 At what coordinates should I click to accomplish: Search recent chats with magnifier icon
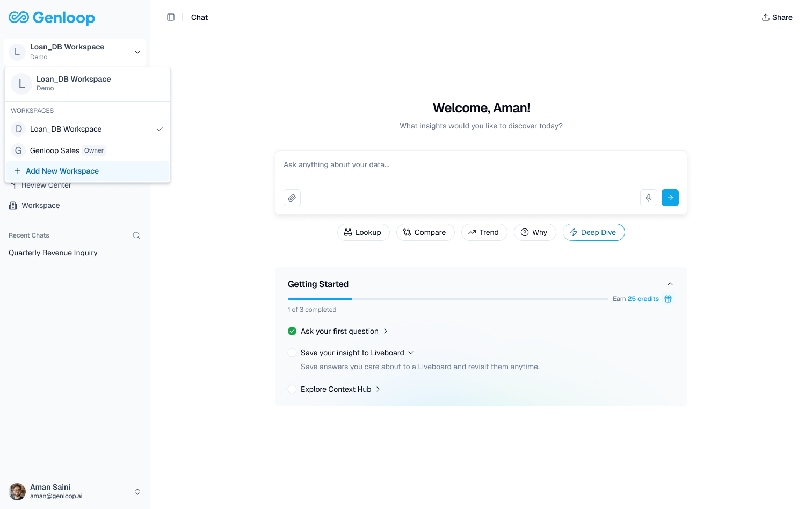tap(136, 235)
